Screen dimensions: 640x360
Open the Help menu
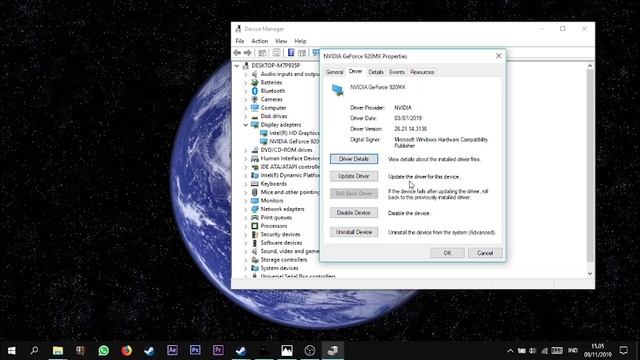[x=300, y=41]
